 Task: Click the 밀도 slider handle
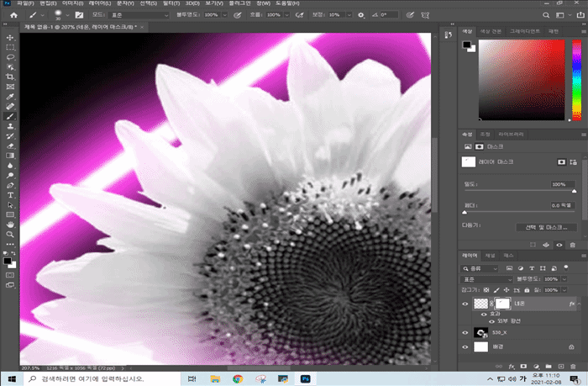(x=574, y=191)
